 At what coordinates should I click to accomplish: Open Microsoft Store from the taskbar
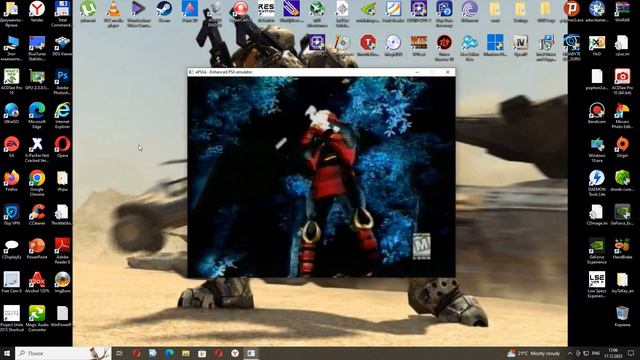pos(202,353)
